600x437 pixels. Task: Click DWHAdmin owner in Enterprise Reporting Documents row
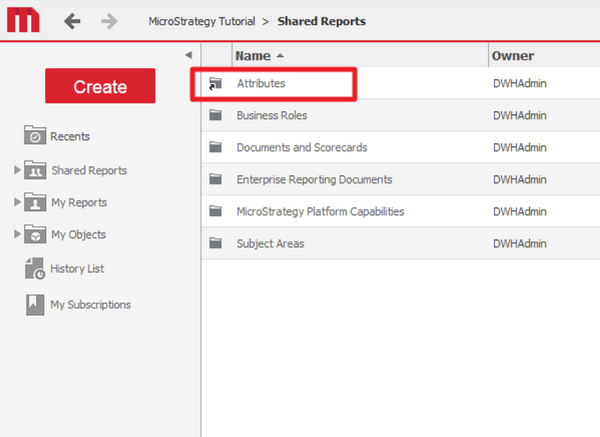click(520, 179)
